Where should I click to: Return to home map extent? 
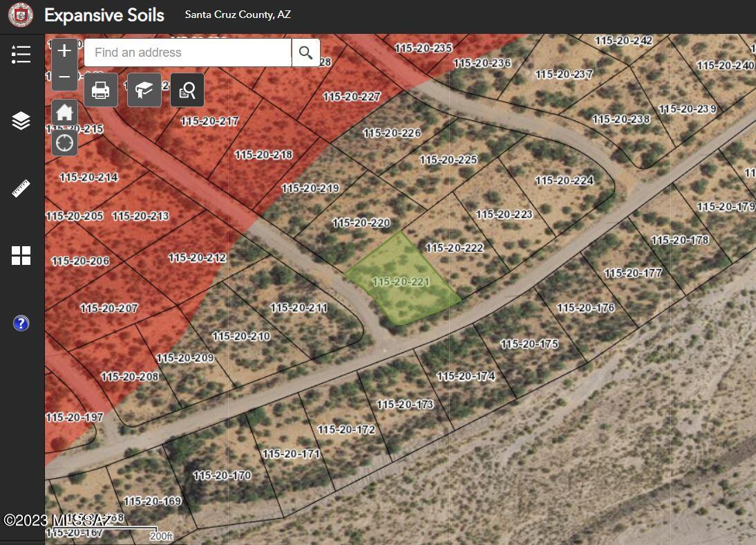64,113
